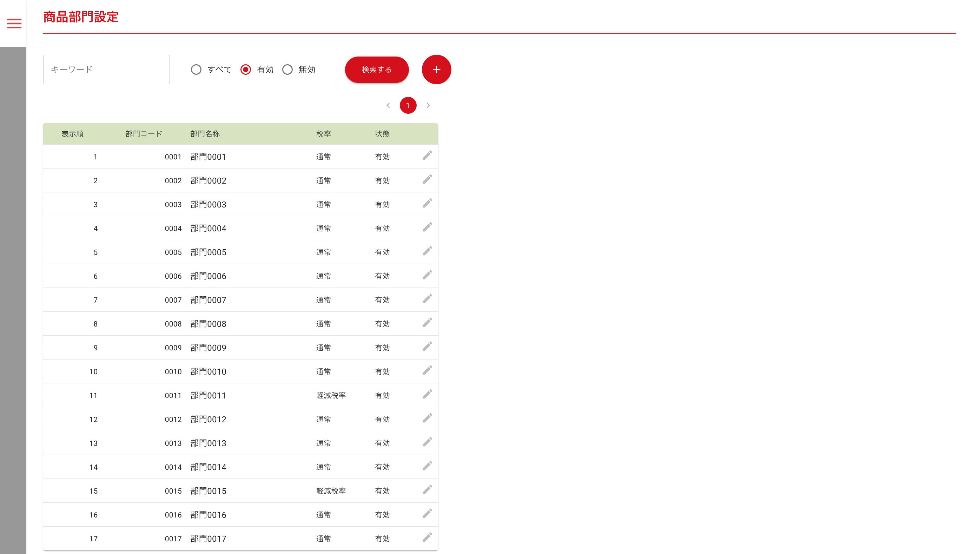Select the 有効 radio button

pyautogui.click(x=245, y=70)
